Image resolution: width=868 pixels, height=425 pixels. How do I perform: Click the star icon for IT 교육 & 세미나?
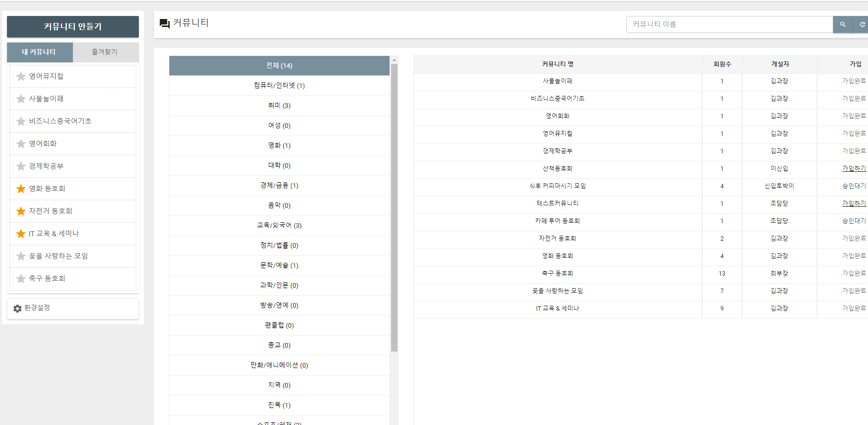tap(21, 234)
